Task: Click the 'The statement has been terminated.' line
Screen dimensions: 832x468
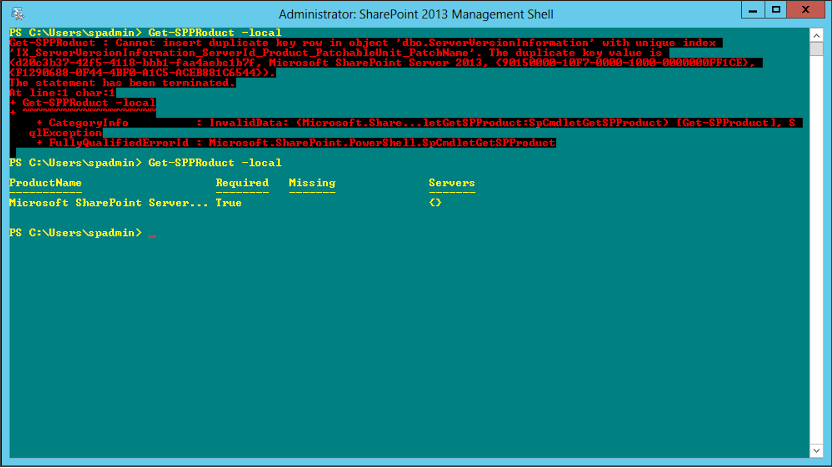Action: tap(122, 83)
